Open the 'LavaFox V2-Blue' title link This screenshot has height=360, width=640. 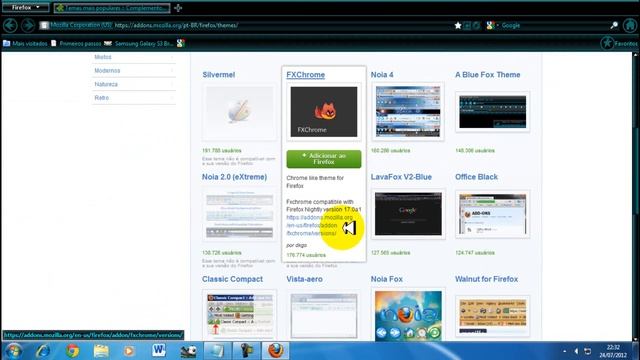(401, 177)
